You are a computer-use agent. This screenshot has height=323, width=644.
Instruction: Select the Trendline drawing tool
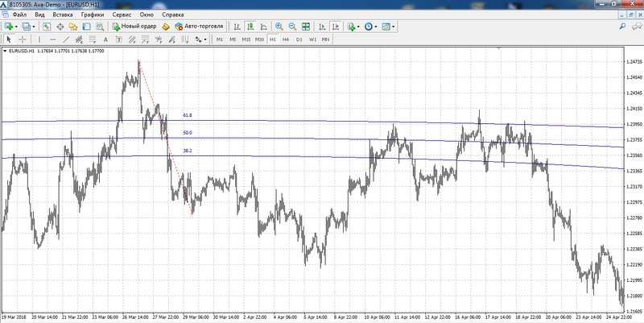(x=66, y=39)
